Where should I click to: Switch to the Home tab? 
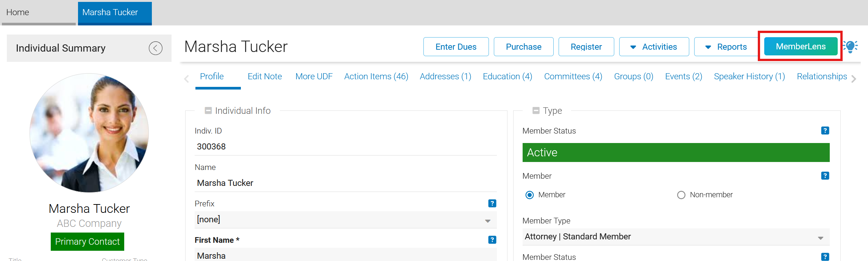(39, 13)
